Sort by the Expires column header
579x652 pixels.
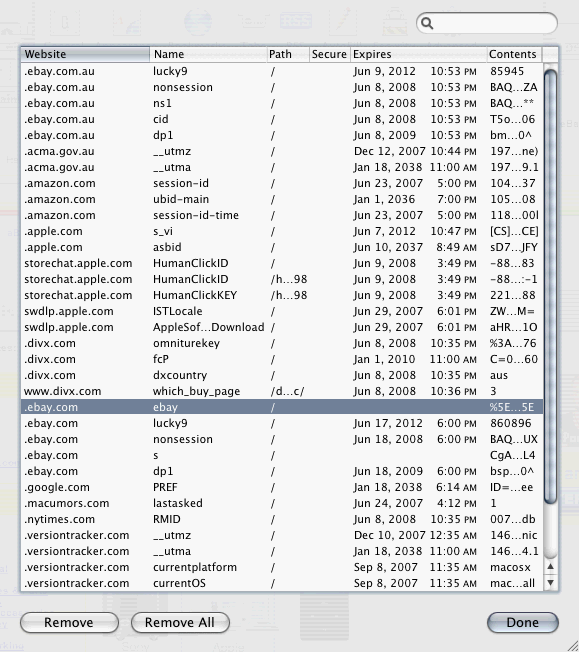click(x=418, y=54)
